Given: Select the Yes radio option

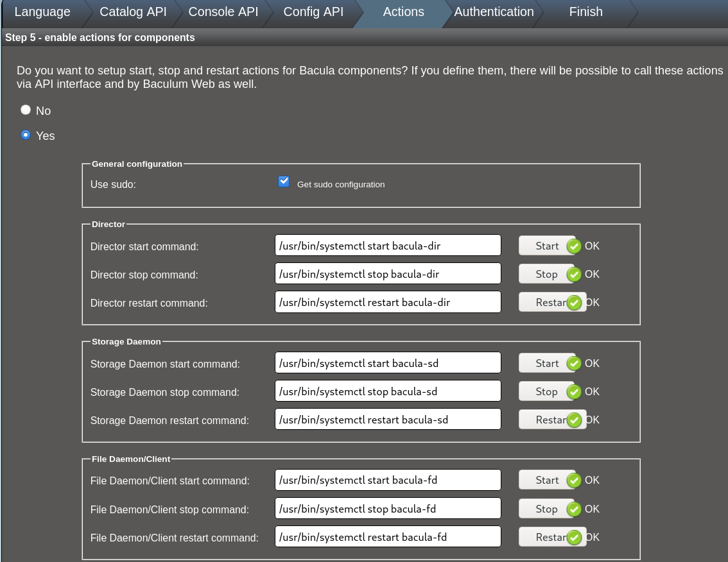Looking at the screenshot, I should 26,135.
